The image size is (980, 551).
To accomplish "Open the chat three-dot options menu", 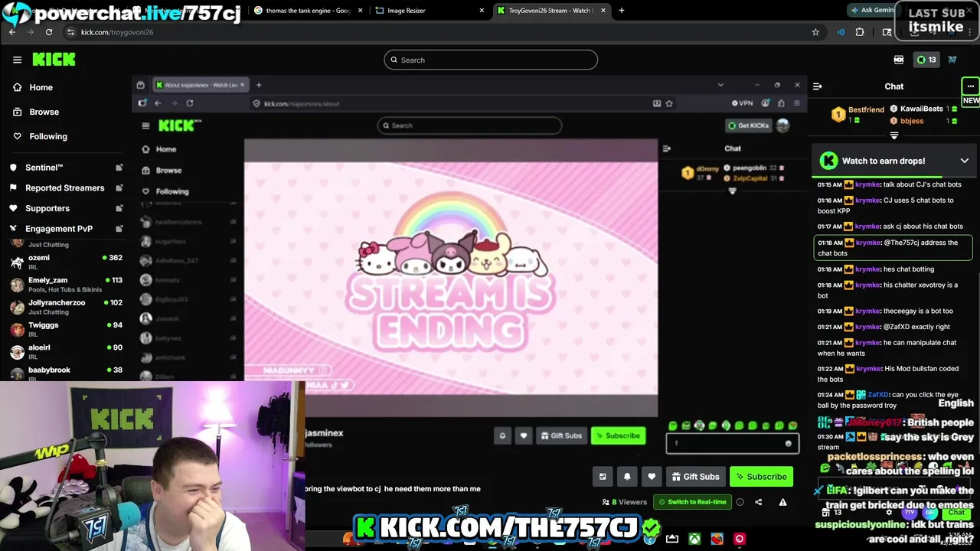I will [970, 86].
